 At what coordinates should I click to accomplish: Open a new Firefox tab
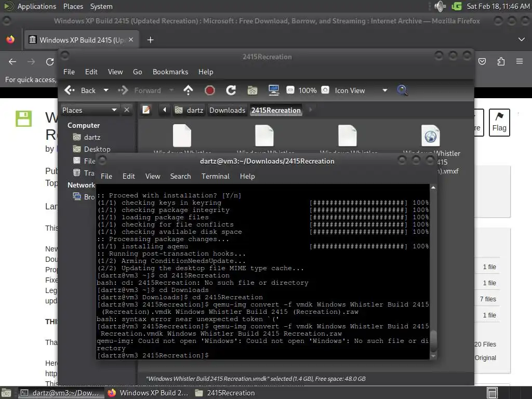point(150,40)
